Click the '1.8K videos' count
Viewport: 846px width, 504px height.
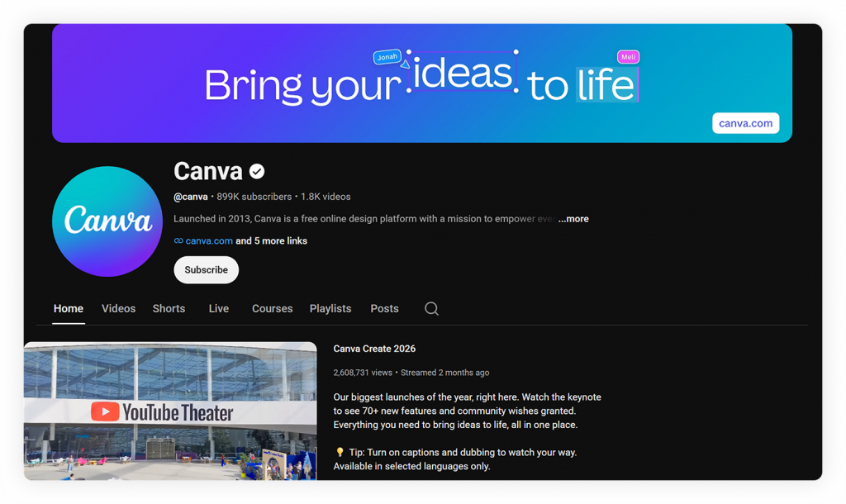(x=326, y=197)
